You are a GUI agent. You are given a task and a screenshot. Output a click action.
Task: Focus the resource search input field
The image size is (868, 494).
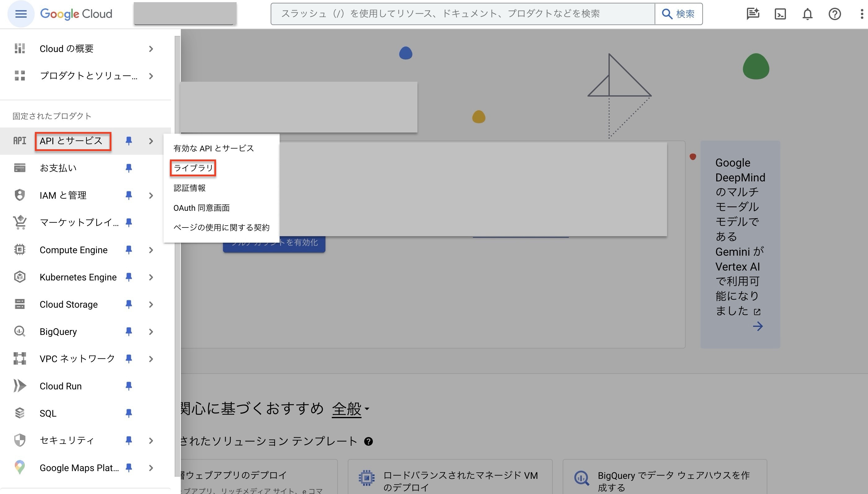pos(463,14)
